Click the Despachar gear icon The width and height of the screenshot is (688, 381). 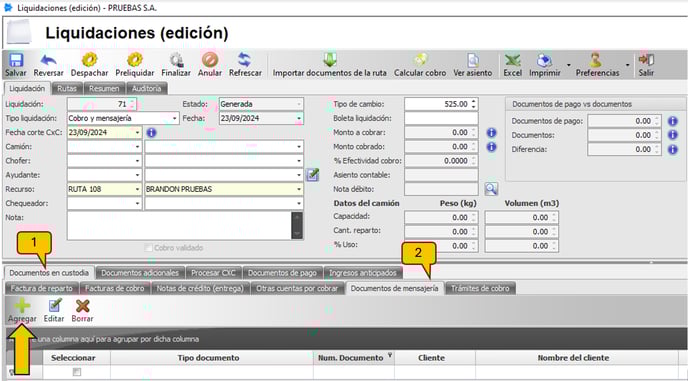(x=89, y=60)
